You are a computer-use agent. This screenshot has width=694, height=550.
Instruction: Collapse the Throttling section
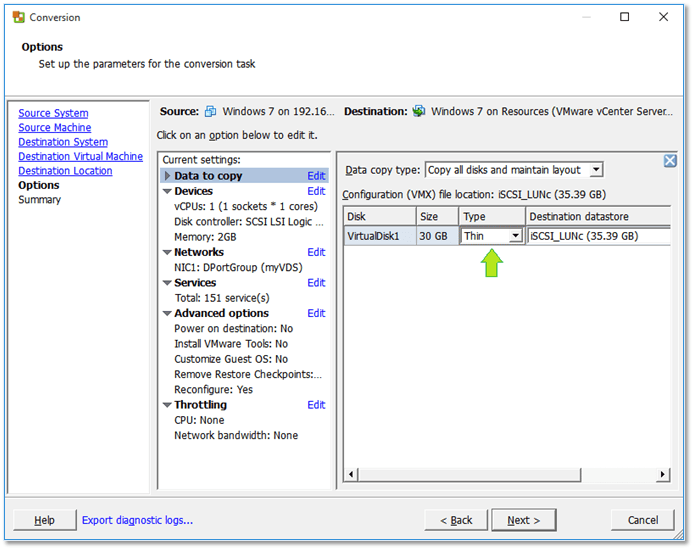(167, 405)
